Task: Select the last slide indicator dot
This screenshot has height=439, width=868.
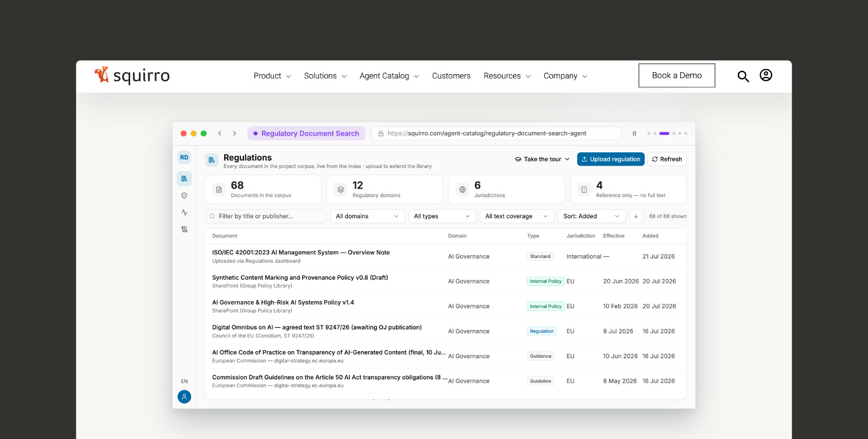Action: tap(686, 133)
